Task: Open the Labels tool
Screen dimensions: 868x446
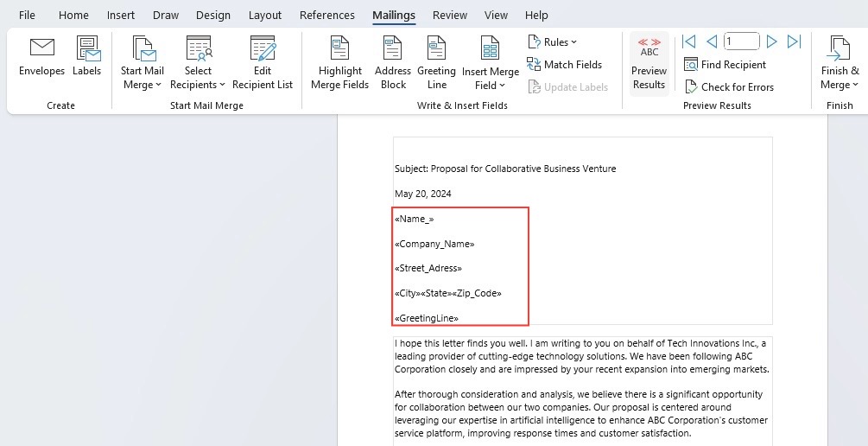Action: point(87,57)
